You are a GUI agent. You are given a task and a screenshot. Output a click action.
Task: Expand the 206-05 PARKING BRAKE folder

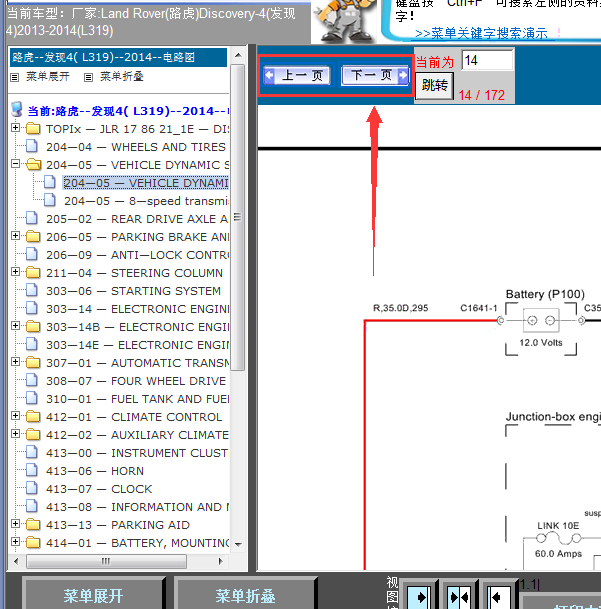coord(15,236)
